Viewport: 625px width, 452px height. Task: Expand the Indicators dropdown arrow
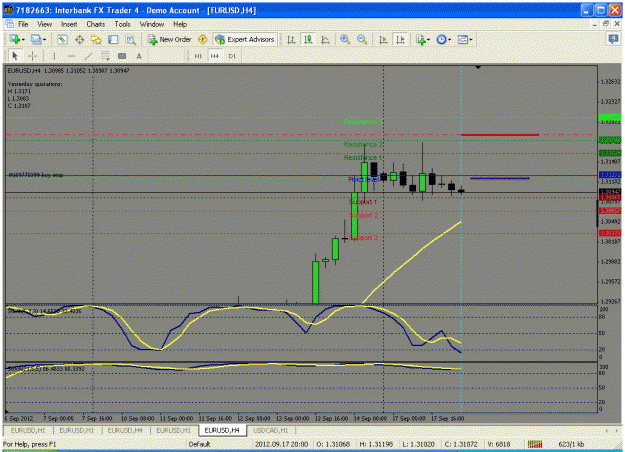coord(428,40)
